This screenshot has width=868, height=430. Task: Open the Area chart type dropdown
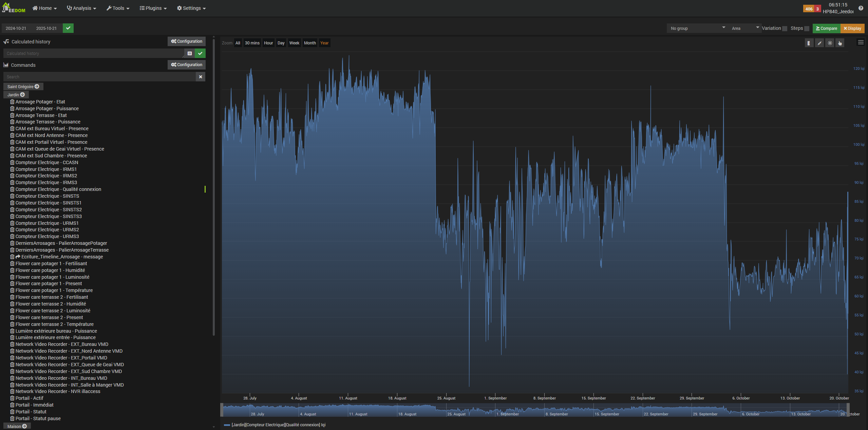pyautogui.click(x=744, y=28)
